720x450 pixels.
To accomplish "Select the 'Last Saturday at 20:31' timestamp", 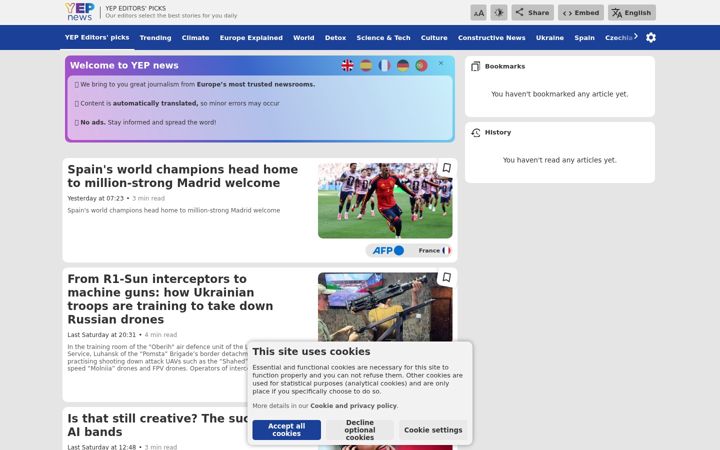I will (101, 335).
